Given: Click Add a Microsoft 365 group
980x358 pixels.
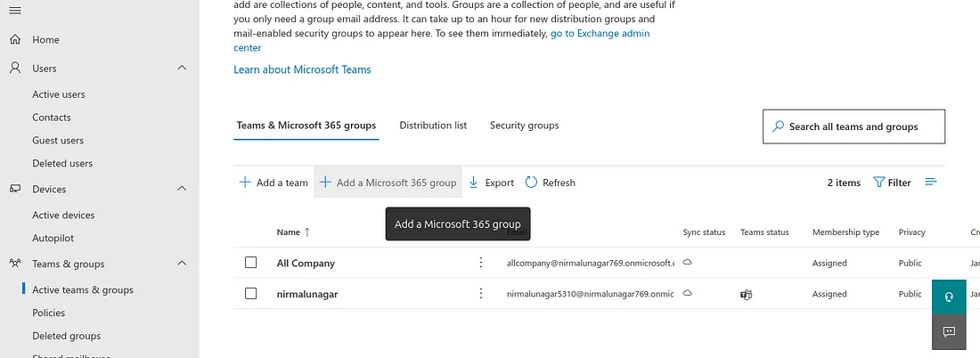Looking at the screenshot, I should 388,183.
